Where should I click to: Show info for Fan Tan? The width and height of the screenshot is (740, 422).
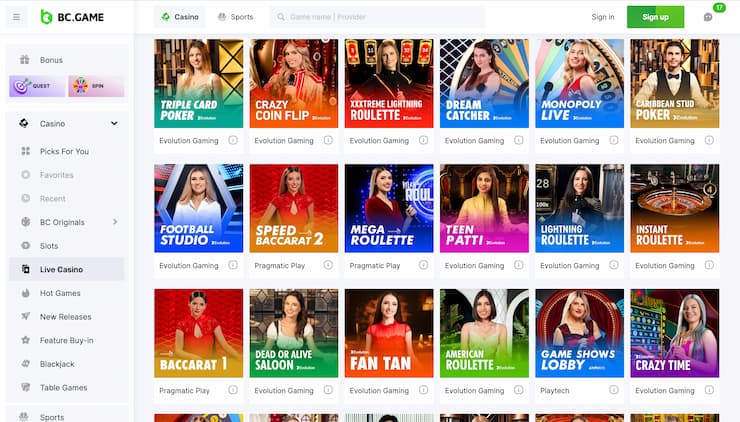pyautogui.click(x=424, y=390)
